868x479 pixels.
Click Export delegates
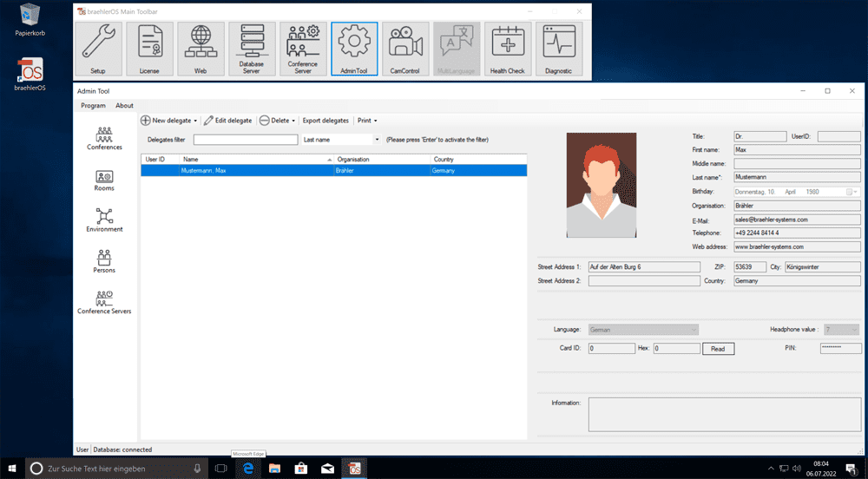click(325, 121)
